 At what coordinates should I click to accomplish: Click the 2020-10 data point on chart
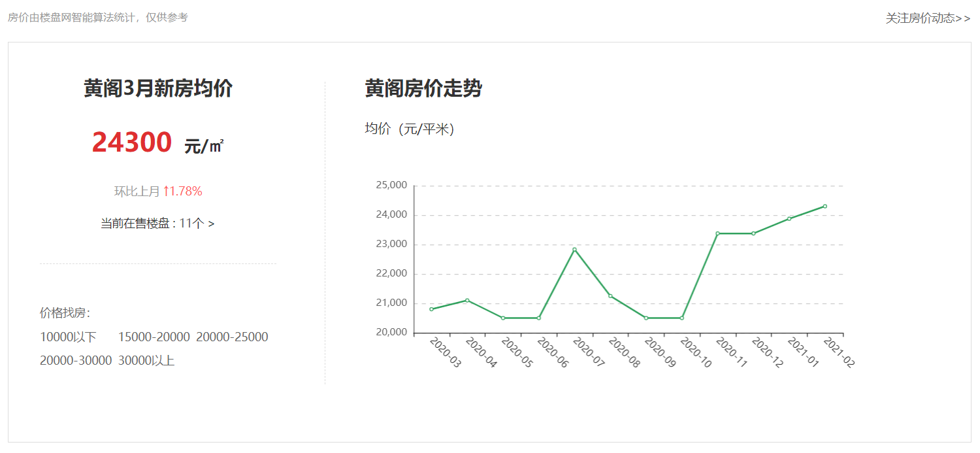point(682,318)
